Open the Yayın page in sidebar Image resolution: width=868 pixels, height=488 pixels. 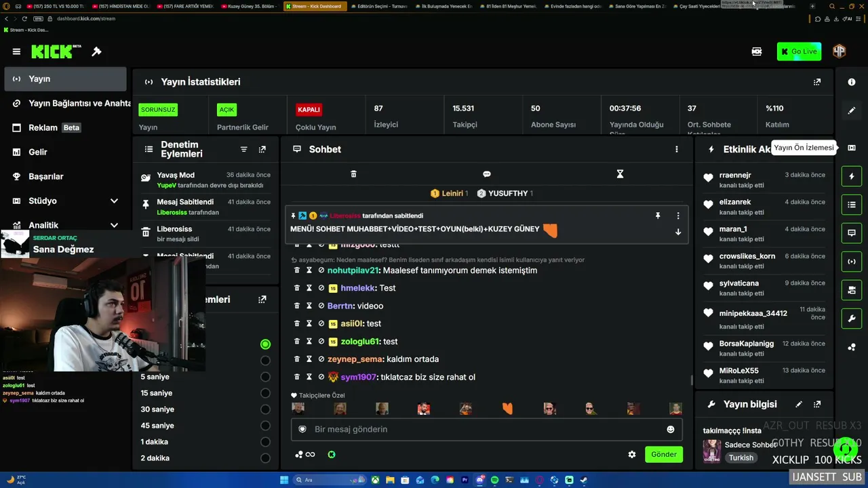pos(65,79)
